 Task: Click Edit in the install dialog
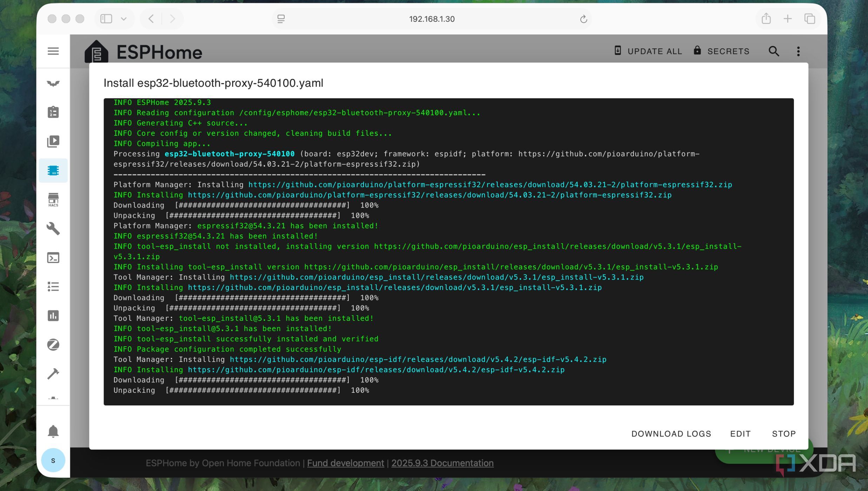click(x=740, y=434)
